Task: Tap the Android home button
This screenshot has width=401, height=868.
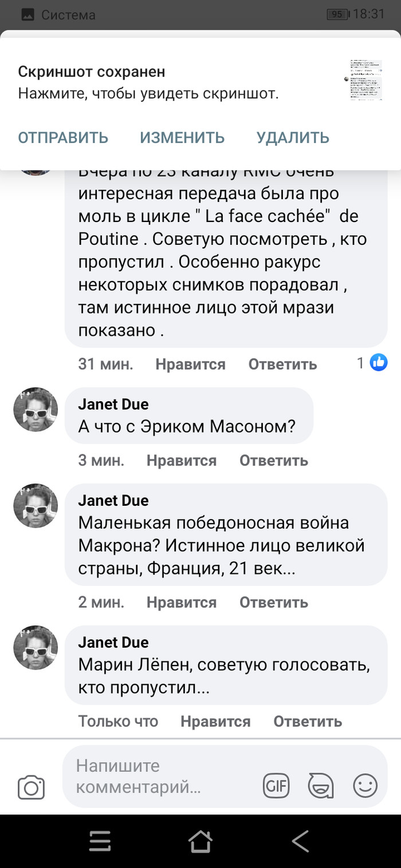Action: 200,842
